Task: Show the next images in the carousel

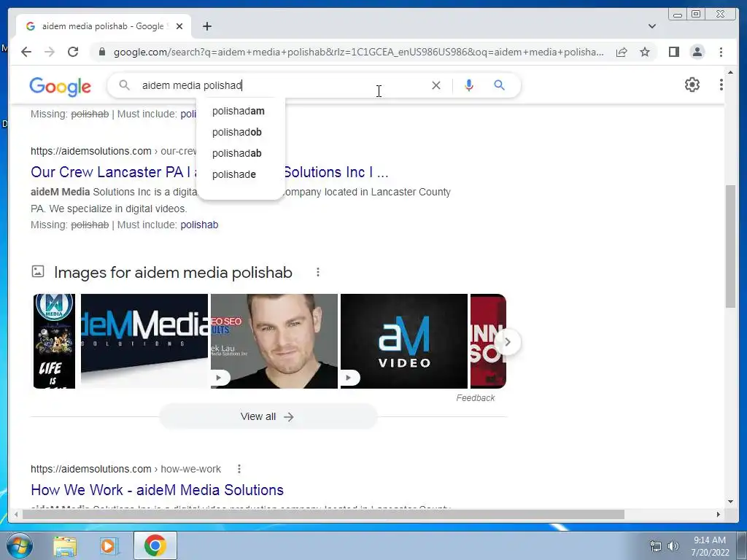Action: tap(508, 342)
